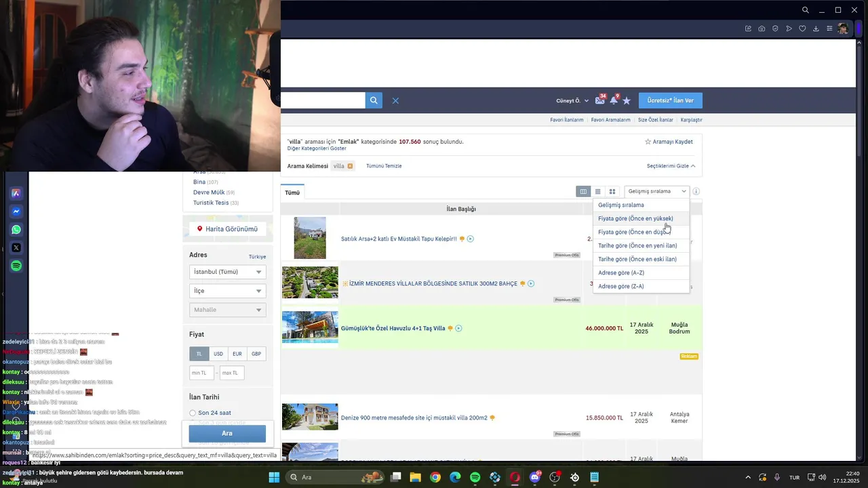Choose Fiyata göre (Önce en yüksek)
The width and height of the screenshot is (868, 488).
641,218
